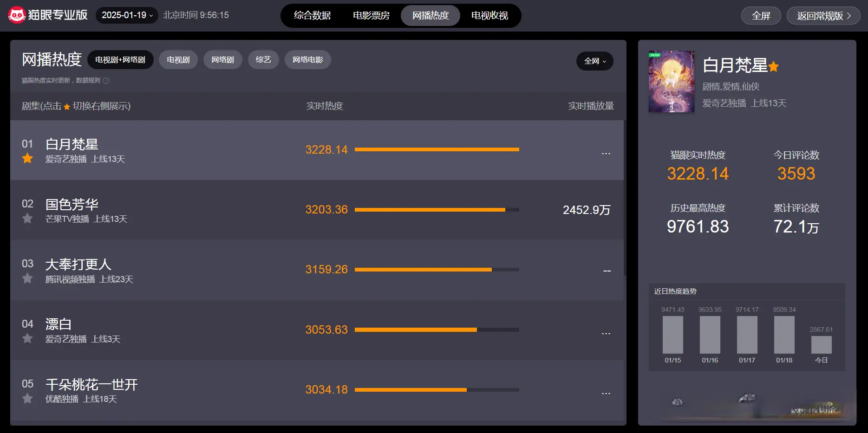Click the 漂白 heat progress bar
Viewport: 868px width, 433px height.
437,330
